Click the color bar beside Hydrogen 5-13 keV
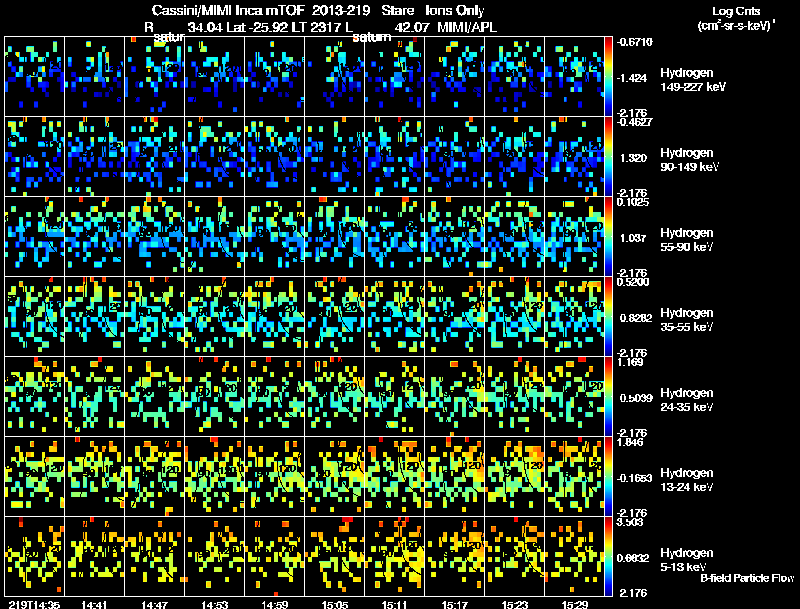This screenshot has height=609, width=800. tap(609, 556)
